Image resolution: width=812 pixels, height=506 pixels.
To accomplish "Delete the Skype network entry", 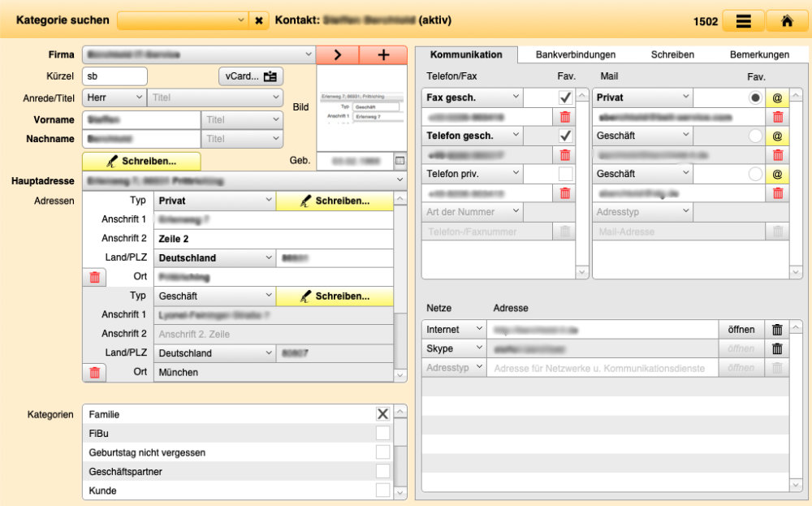I will pos(776,348).
